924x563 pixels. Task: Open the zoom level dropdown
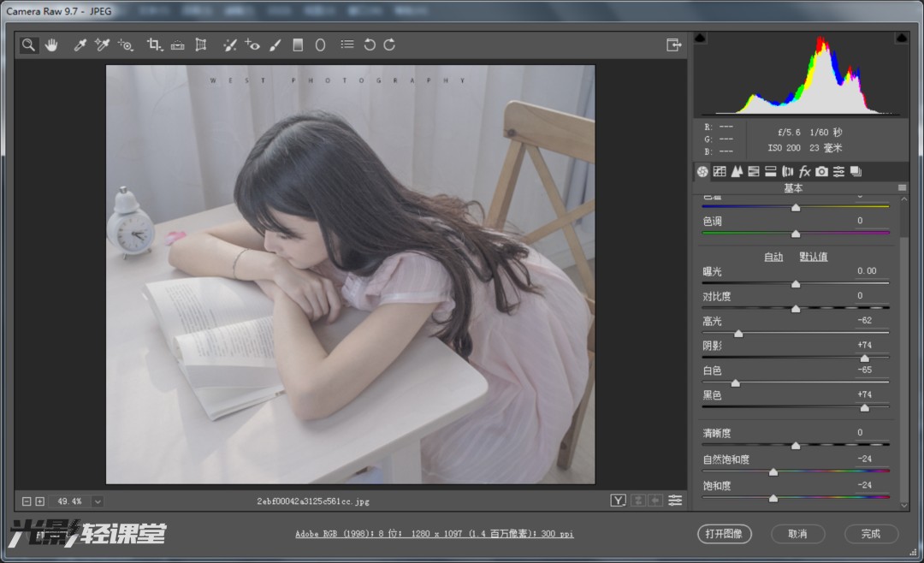[98, 501]
